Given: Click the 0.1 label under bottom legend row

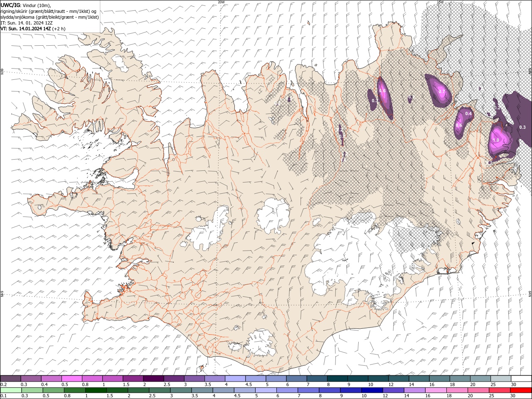Looking at the screenshot, I should [x=3, y=396].
